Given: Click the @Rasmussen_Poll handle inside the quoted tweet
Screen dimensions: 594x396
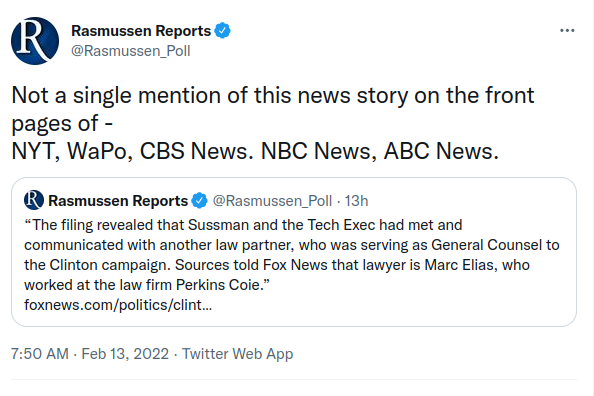Looking at the screenshot, I should 272,201.
